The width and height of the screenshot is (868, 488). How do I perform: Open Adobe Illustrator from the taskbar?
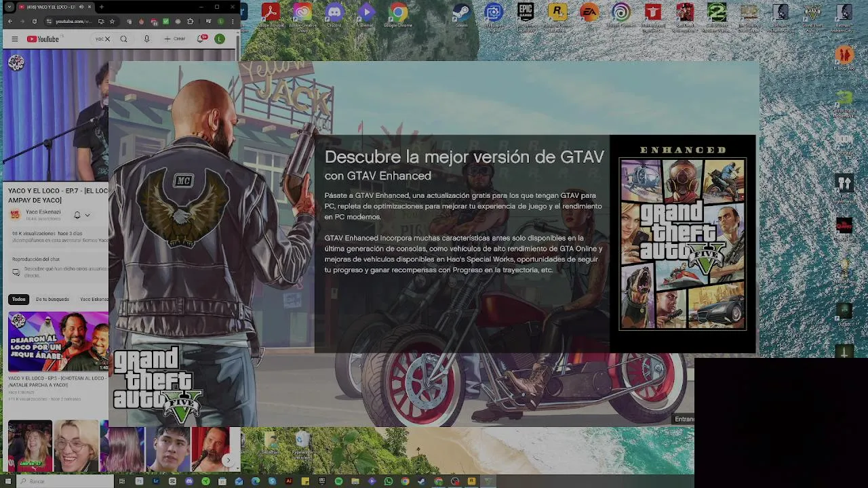click(289, 481)
